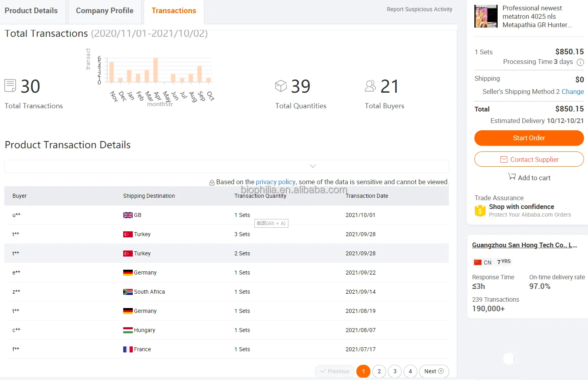Click the Total Transactions document icon

pos(10,86)
